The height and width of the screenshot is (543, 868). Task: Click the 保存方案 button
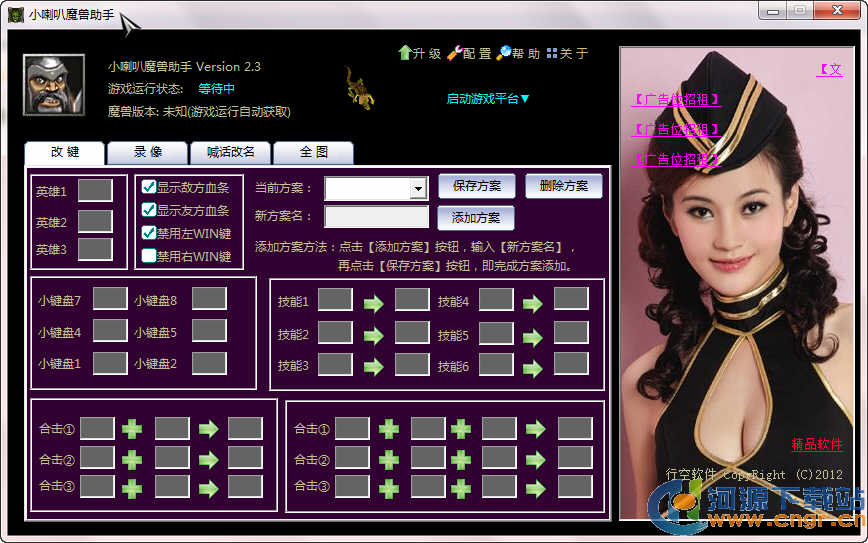click(x=476, y=186)
